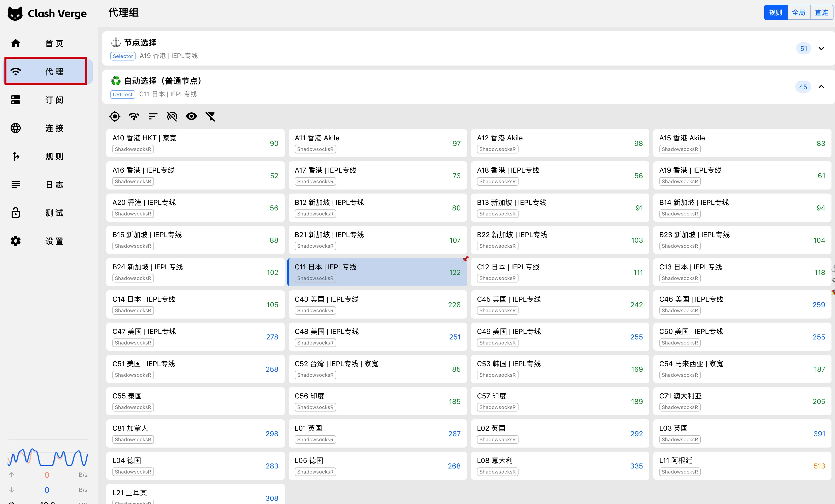Click the home icon in the sidebar

coord(16,43)
